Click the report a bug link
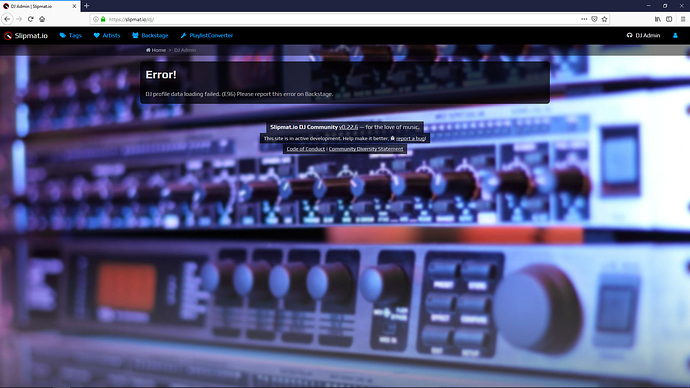Image resolution: width=690 pixels, height=388 pixels. (x=411, y=139)
